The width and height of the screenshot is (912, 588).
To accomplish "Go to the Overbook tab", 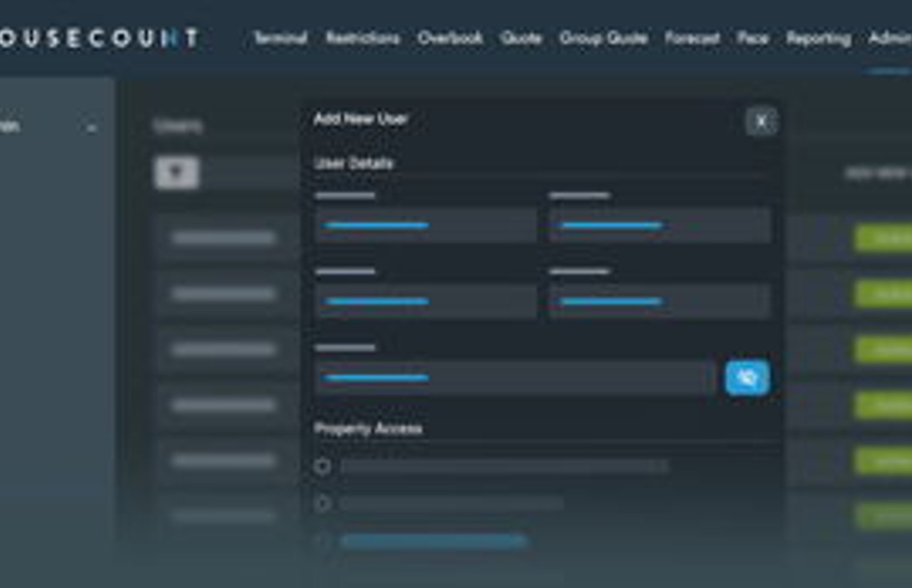I will (x=450, y=38).
